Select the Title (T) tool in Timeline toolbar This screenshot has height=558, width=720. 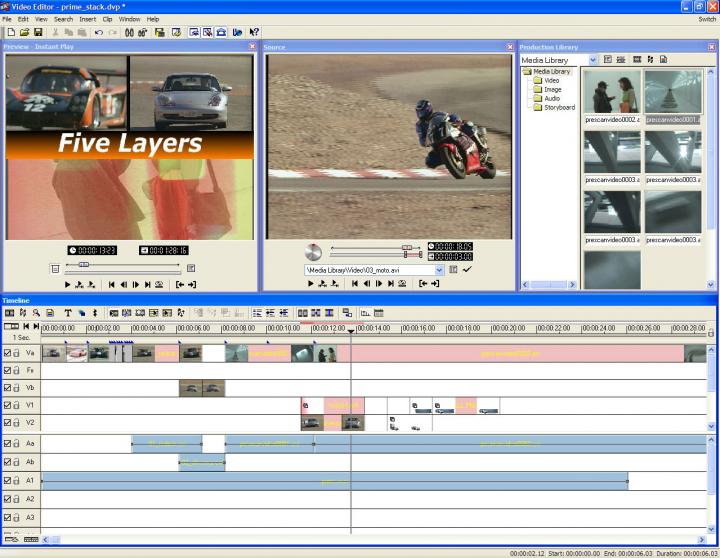click(x=67, y=313)
